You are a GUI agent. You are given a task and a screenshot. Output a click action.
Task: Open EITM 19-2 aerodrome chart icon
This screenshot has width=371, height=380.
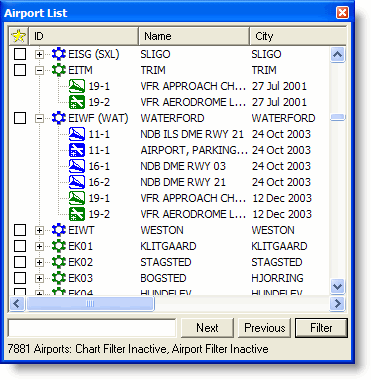pos(77,102)
